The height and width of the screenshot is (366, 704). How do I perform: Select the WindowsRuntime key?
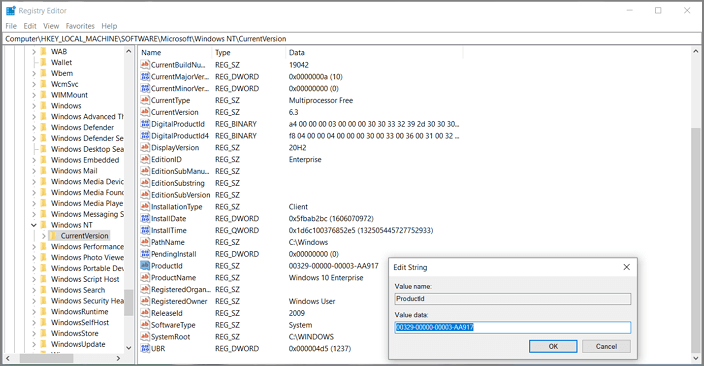(x=79, y=312)
